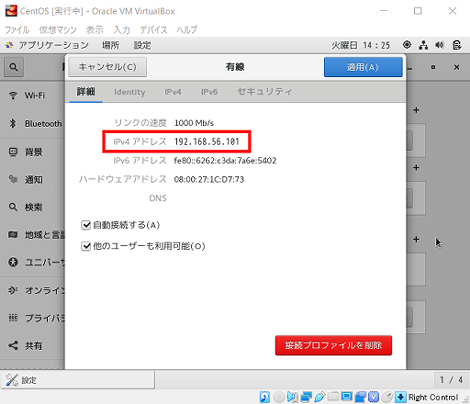
Task: Toggle 他のユーザーも利用可能(O) checkbox
Action: [86, 246]
